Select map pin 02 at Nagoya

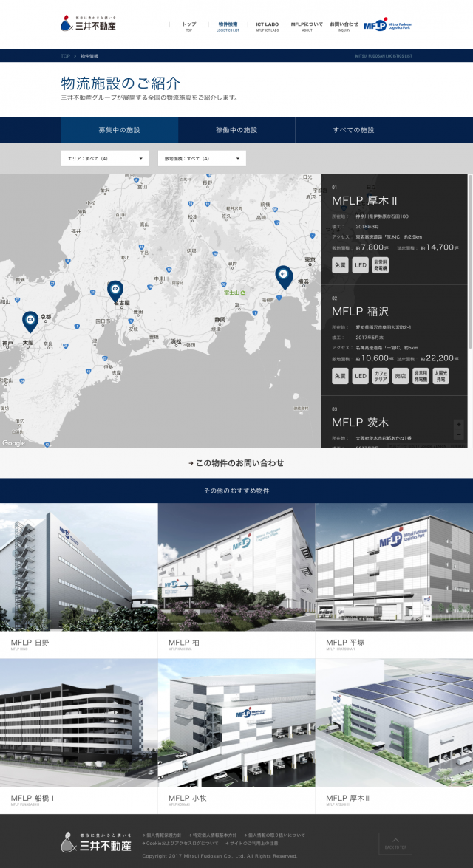point(115,290)
